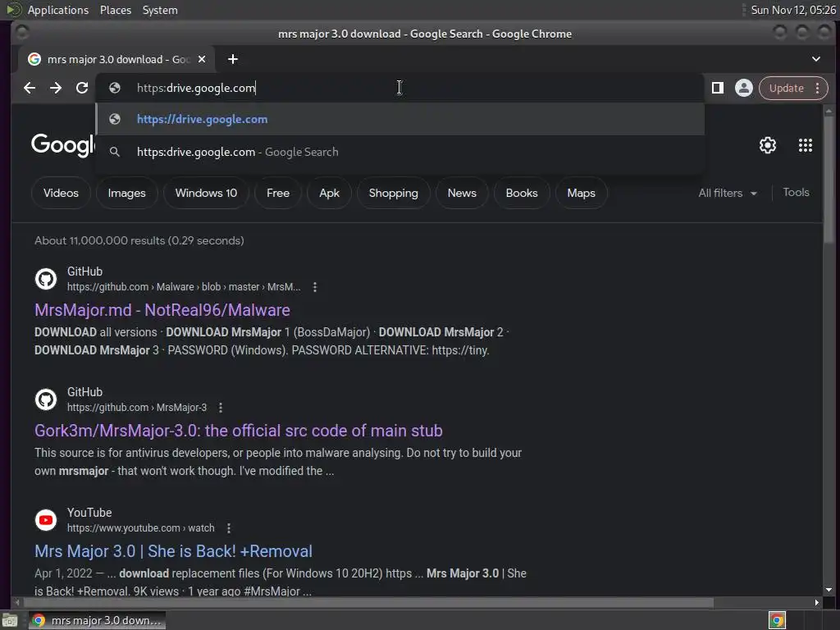The height and width of the screenshot is (630, 840).
Task: Open the Mrs Major 3.0 She is Back link
Action: point(174,551)
